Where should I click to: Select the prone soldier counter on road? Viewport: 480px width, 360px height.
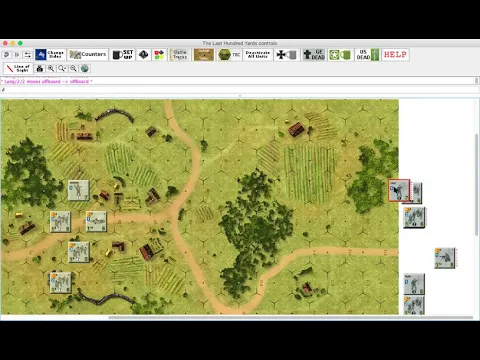point(96,221)
